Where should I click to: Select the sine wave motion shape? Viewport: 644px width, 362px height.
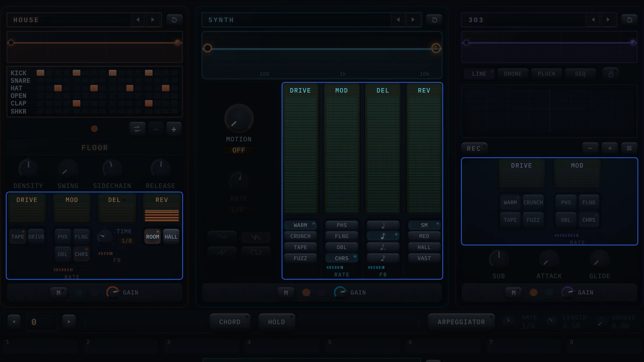(222, 237)
